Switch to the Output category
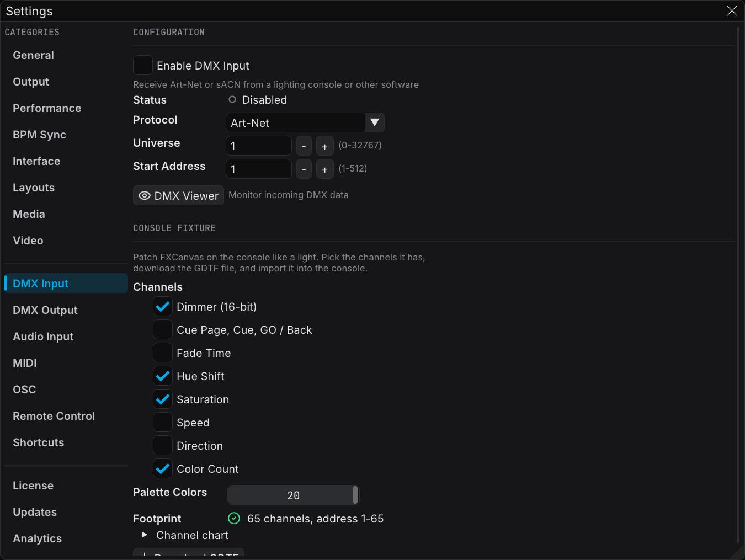The image size is (745, 560). point(66,82)
